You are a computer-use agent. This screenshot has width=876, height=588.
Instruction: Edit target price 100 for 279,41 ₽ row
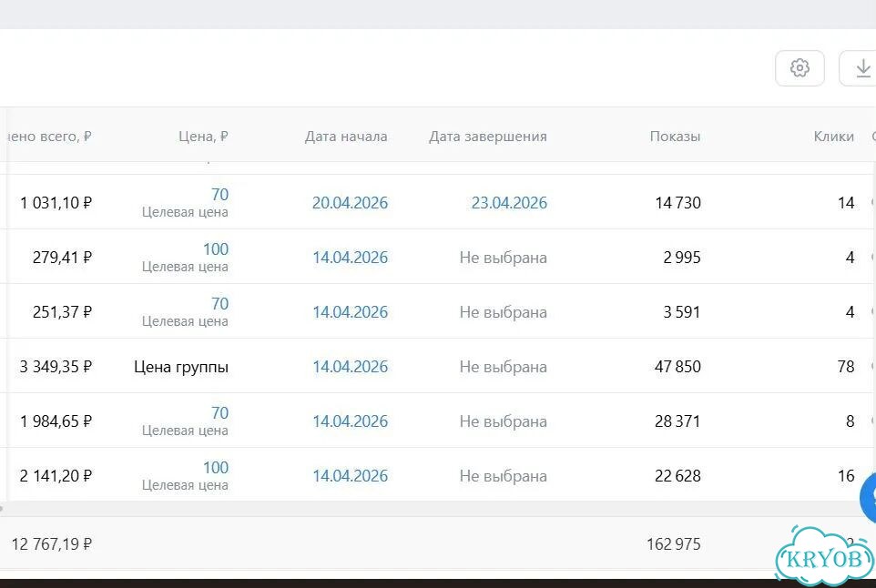[216, 249]
